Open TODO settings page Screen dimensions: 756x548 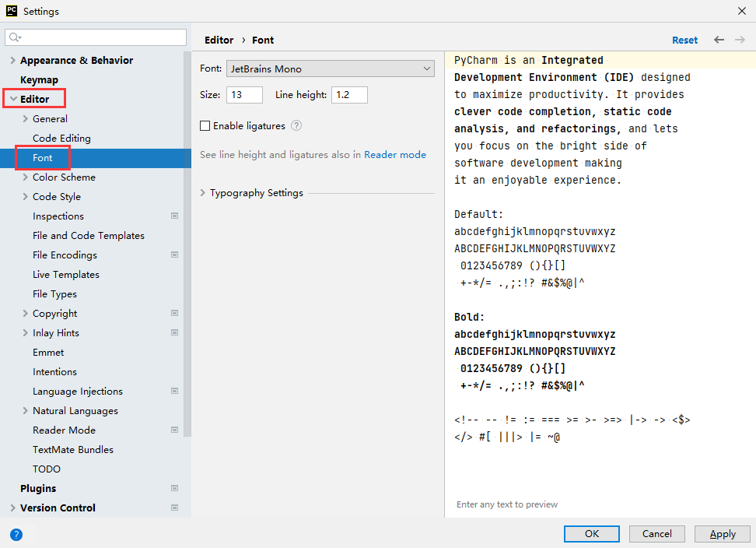point(47,469)
